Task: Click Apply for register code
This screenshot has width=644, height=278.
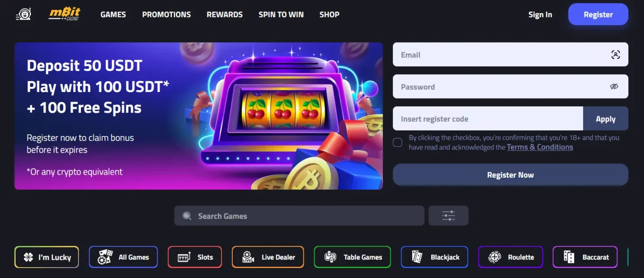Action: 605,119
